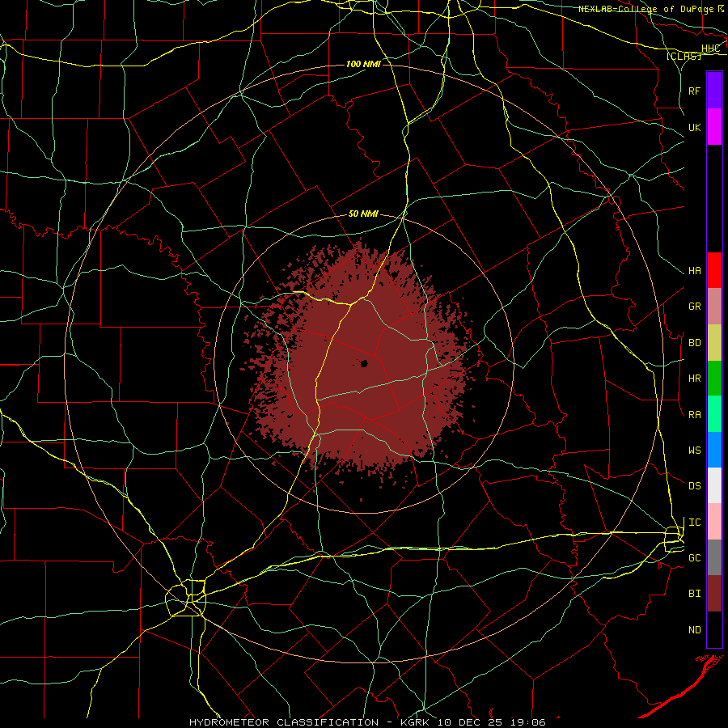Viewport: 728px width, 728px height.
Task: Choose the GC gray legend swatch
Action: (x=714, y=557)
